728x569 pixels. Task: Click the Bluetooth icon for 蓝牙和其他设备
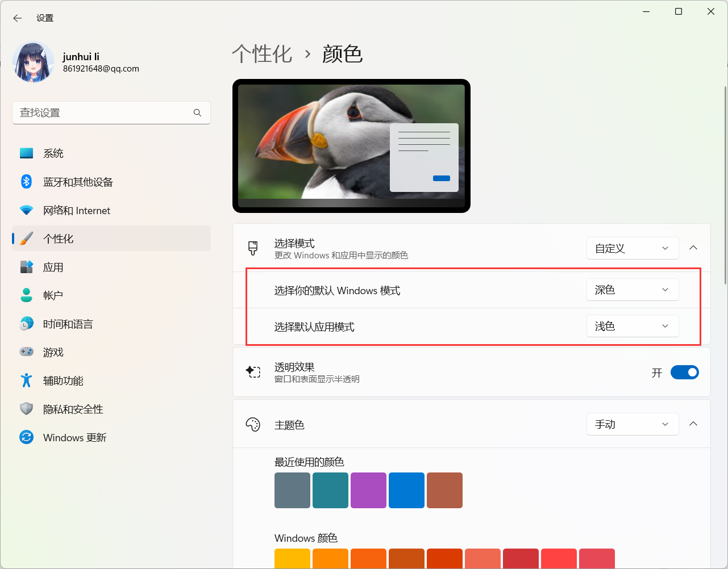pos(27,182)
